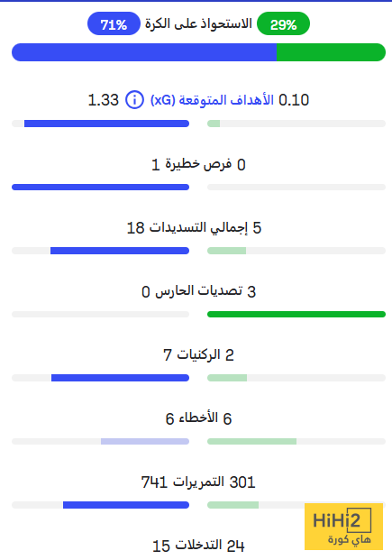392x560 pixels.
Task: Select the blue xG bar for 1.33
Action: [106, 124]
